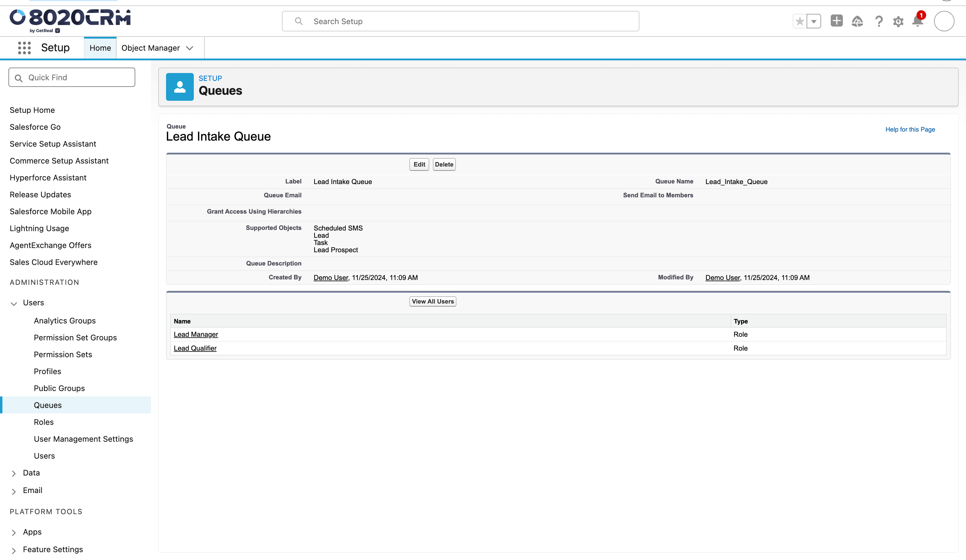Click the Delete button
Screen dimensions: 966x560
(444, 164)
